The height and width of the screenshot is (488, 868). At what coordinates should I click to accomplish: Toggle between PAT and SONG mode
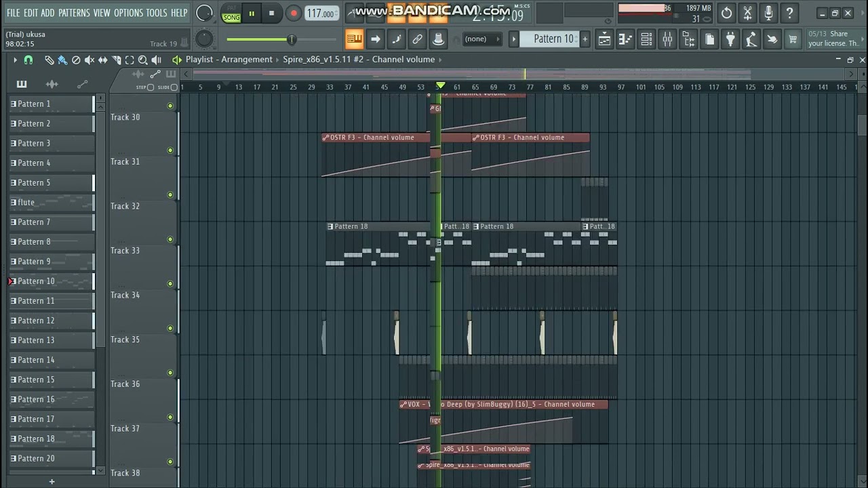231,14
